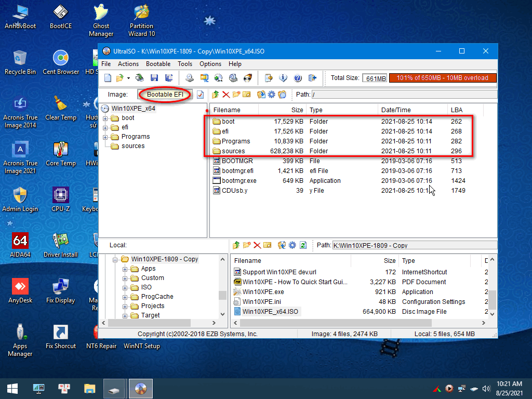The width and height of the screenshot is (532, 399).
Task: Expand the efi folder in image tree
Action: pos(105,128)
